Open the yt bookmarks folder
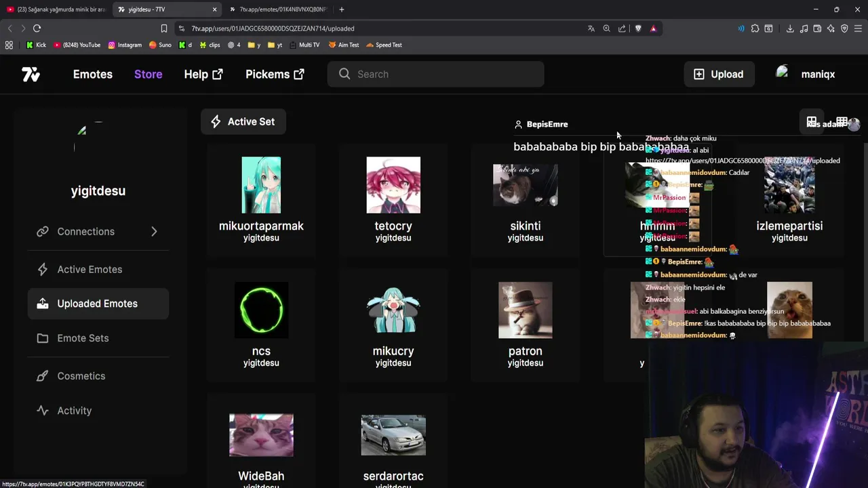Image resolution: width=868 pixels, height=488 pixels. [275, 45]
